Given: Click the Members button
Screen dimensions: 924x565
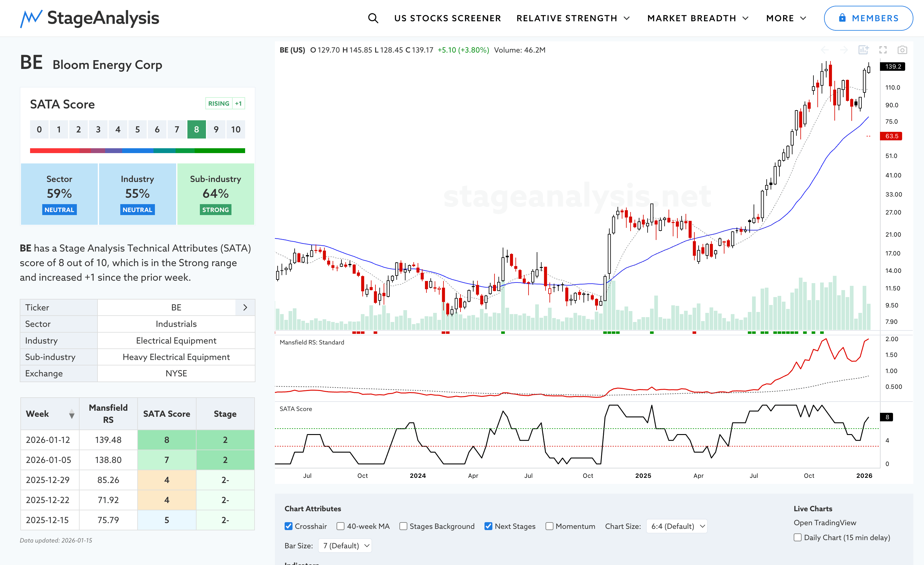Looking at the screenshot, I should 868,18.
